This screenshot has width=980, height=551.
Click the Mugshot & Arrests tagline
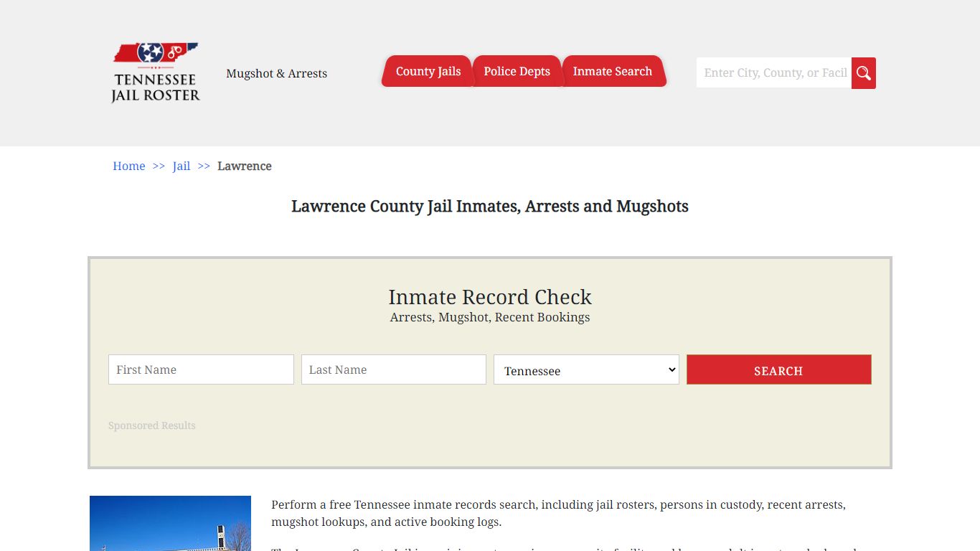click(277, 73)
